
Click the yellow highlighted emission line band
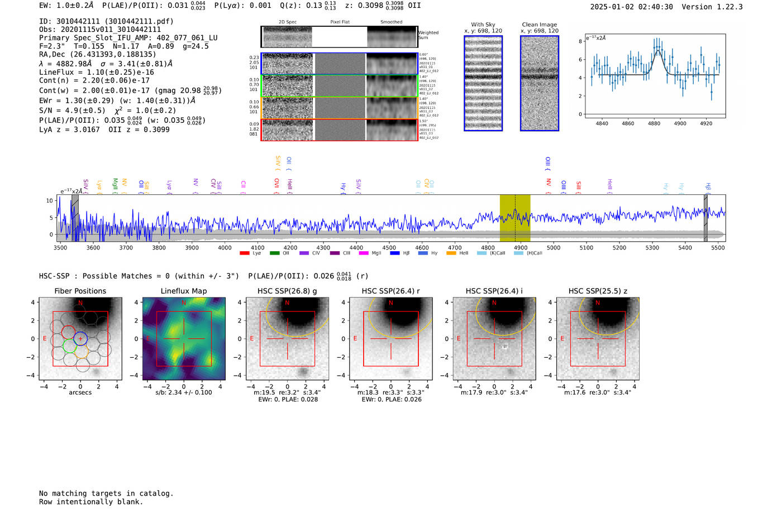click(515, 218)
